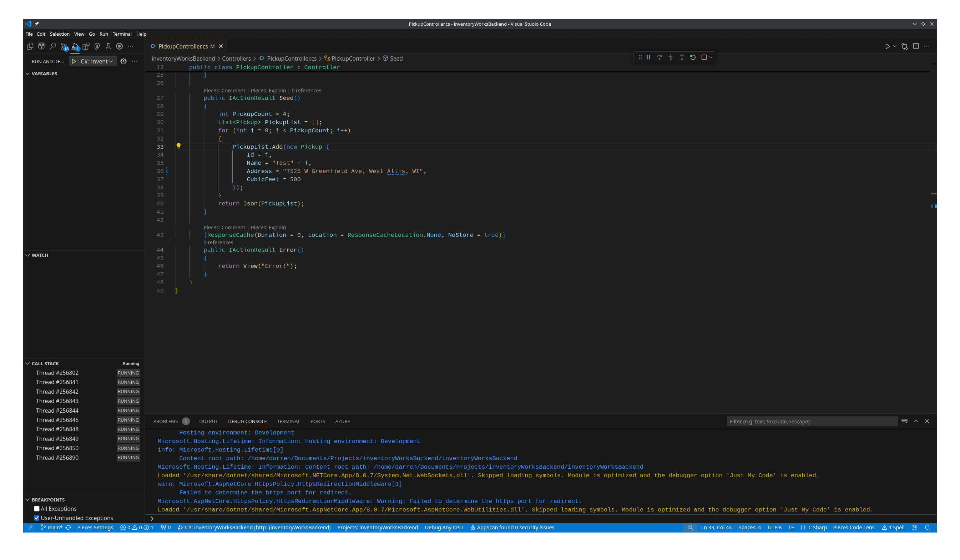Open Search in the activity bar
This screenshot has width=960, height=560.
click(52, 46)
